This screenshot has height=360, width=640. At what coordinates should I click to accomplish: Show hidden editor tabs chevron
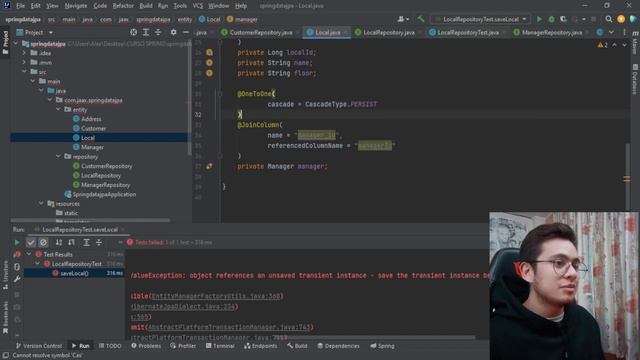pos(611,32)
